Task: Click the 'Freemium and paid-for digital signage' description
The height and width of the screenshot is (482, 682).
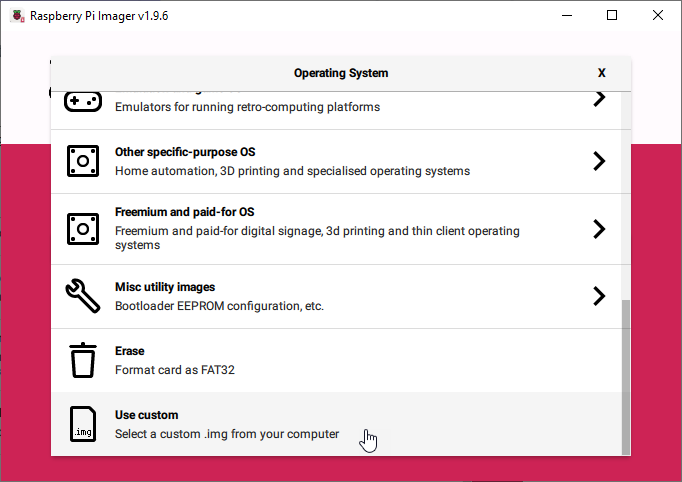Action: pyautogui.click(x=317, y=238)
